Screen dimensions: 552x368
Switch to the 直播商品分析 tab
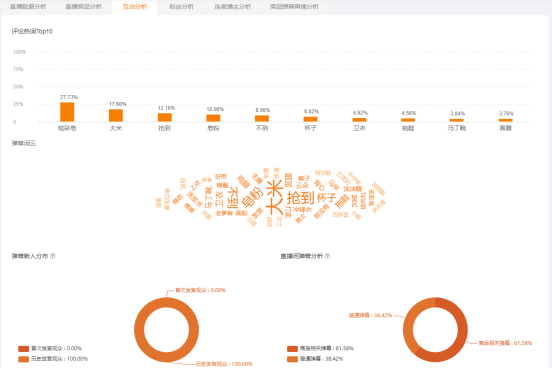coord(84,7)
